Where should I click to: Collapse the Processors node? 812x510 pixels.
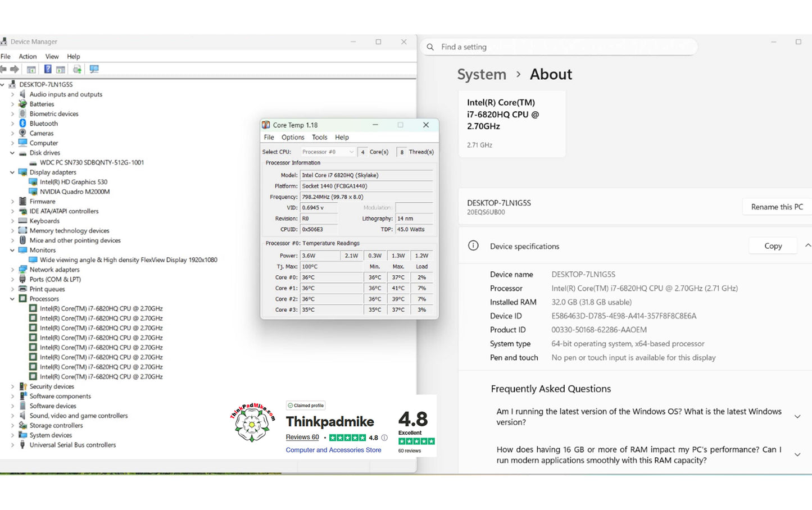pyautogui.click(x=12, y=299)
